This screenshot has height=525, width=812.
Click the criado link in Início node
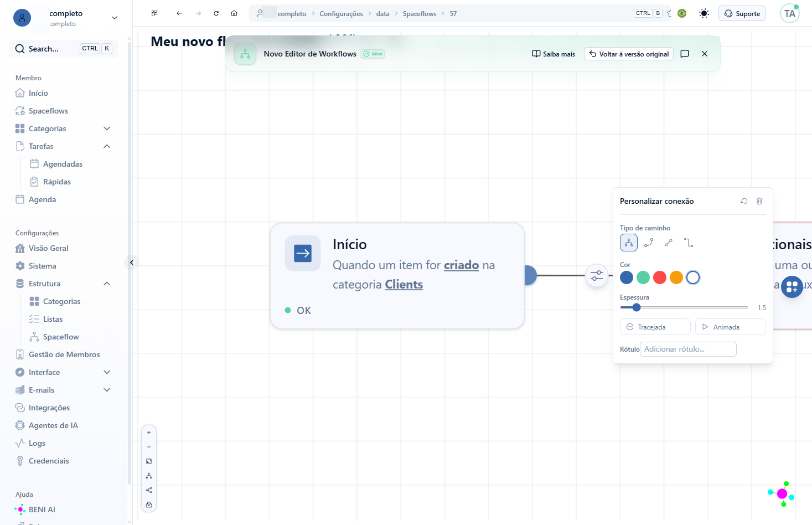coord(461,265)
